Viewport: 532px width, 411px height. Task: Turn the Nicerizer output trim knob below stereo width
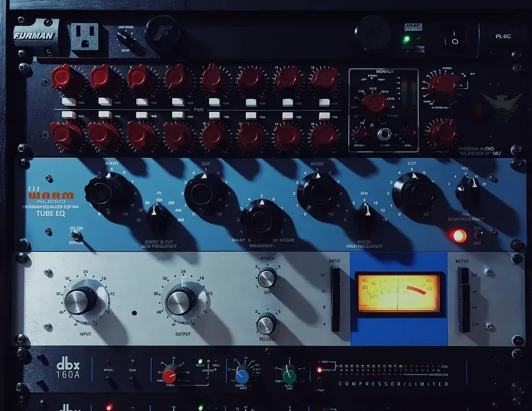(x=442, y=134)
